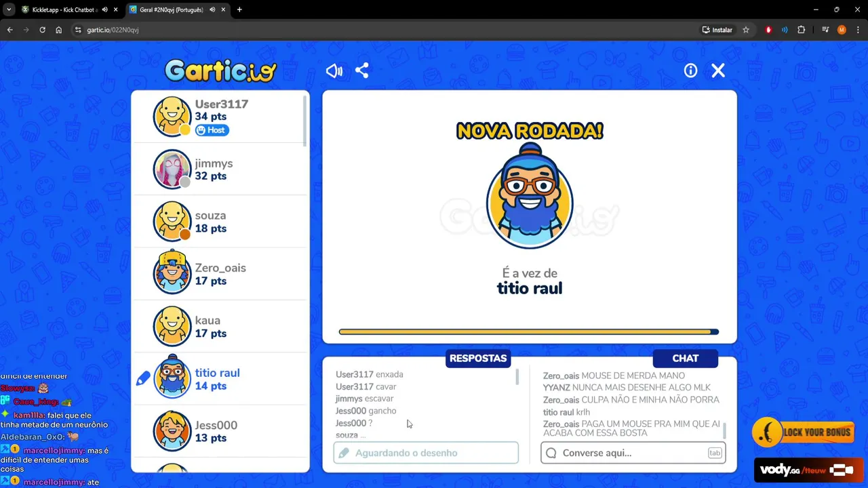Click the large drawer avatar in the center
This screenshot has width=868, height=488.
click(530, 197)
